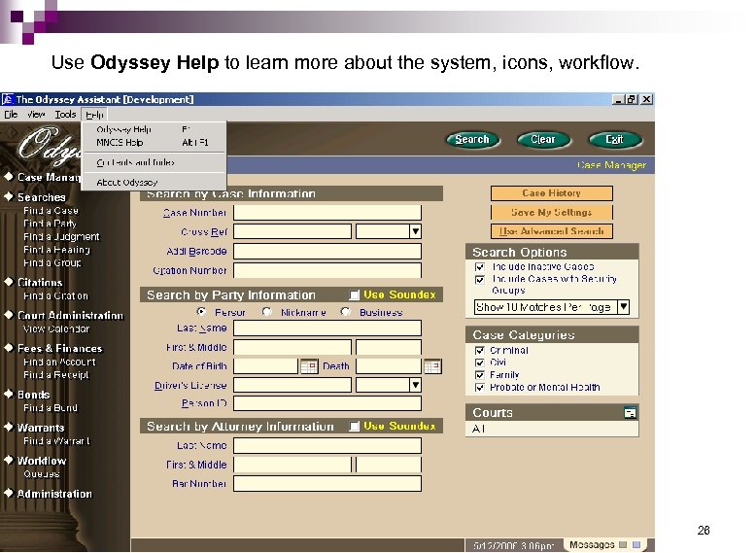
Task: Uncheck Include Cases with Security Groups
Action: [480, 280]
